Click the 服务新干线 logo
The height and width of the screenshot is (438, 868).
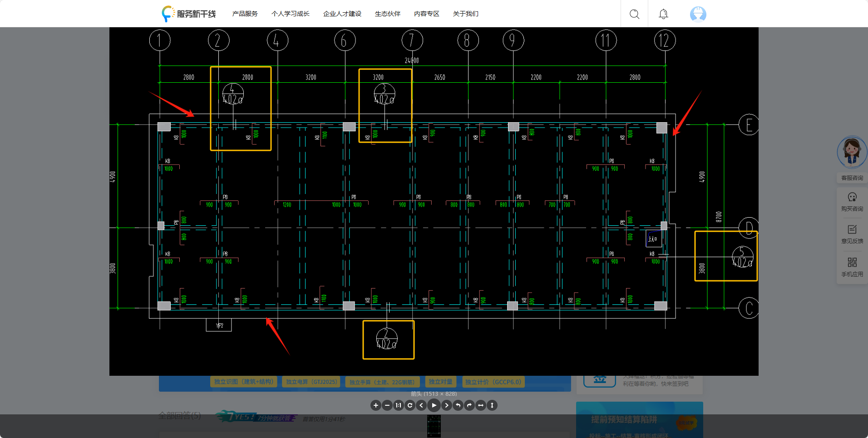pos(189,14)
